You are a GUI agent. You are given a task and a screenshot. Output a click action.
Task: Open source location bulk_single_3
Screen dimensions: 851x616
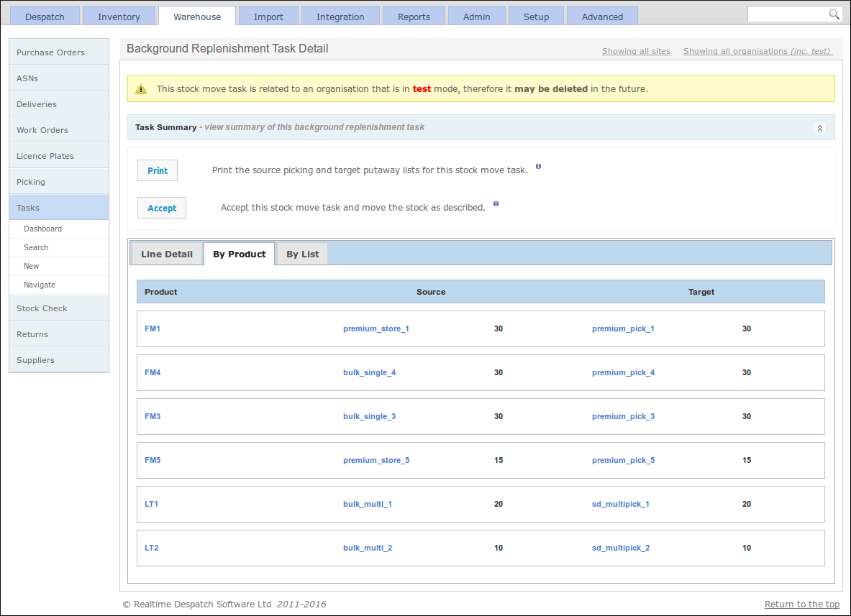point(370,416)
